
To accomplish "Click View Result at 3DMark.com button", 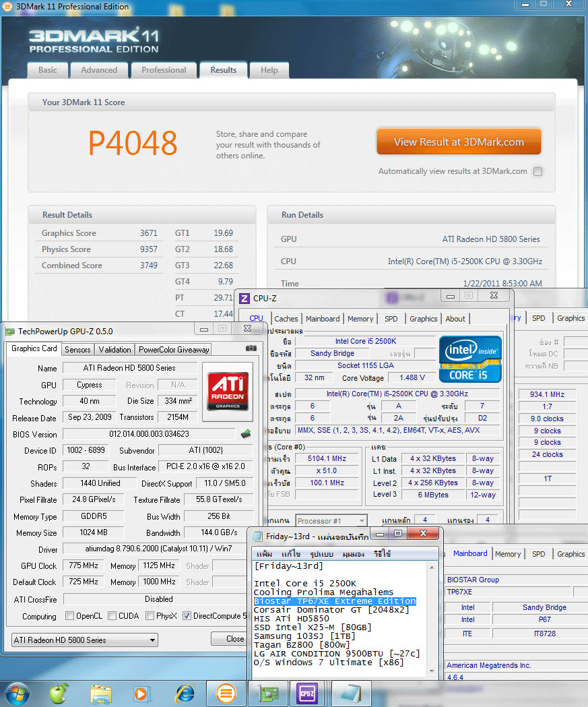I will pos(459,142).
